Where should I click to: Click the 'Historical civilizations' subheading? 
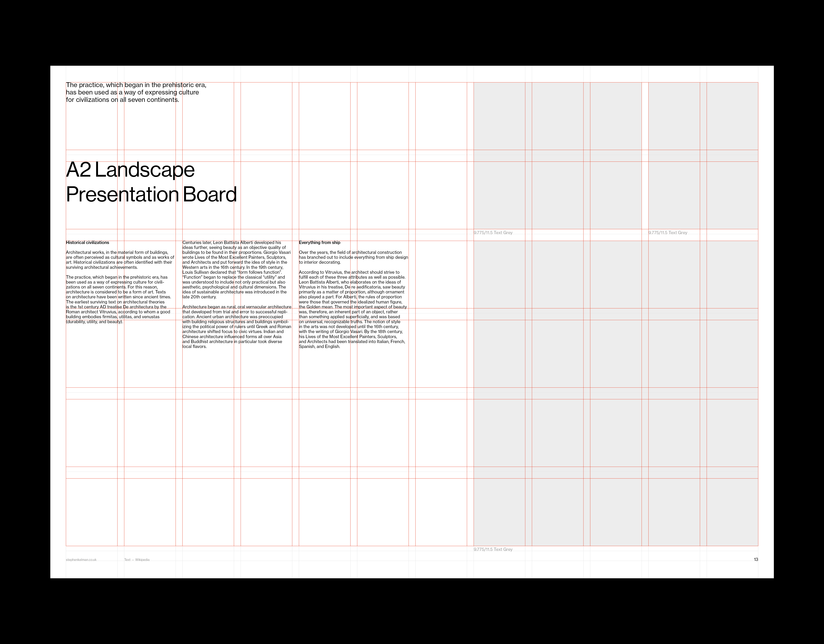pos(87,242)
